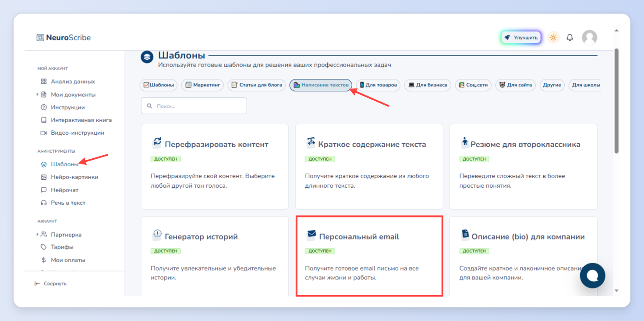Toggle the sun theme icon
Screen dimensions: 644x321
(x=553, y=38)
